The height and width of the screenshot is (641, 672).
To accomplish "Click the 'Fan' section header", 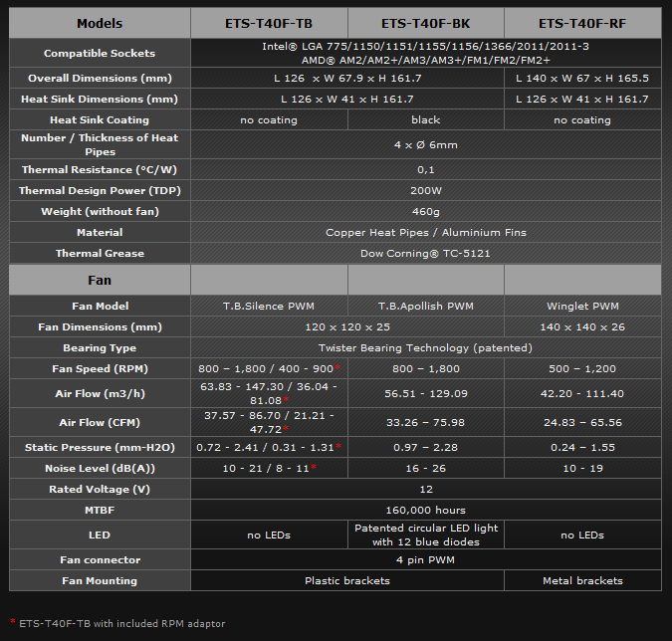I will pos(100,280).
